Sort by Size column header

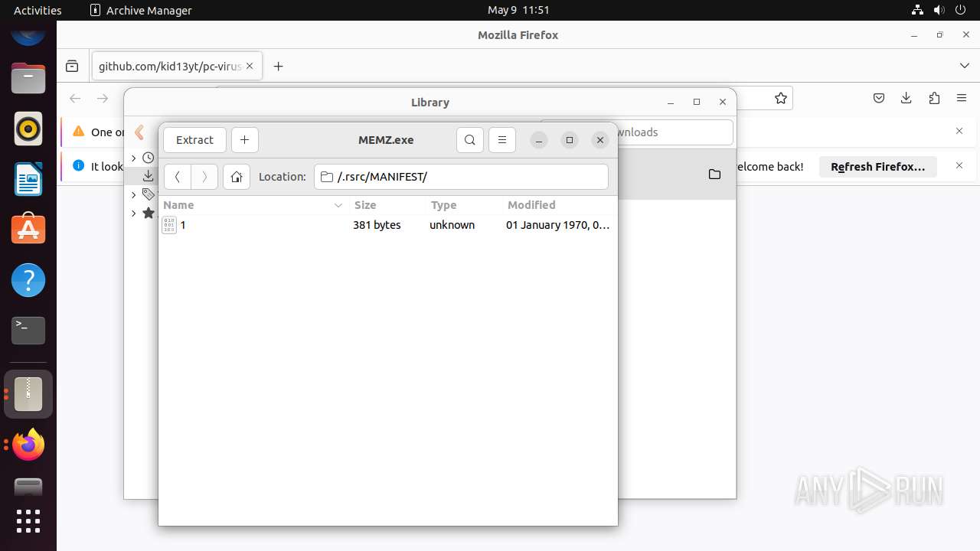(387, 205)
